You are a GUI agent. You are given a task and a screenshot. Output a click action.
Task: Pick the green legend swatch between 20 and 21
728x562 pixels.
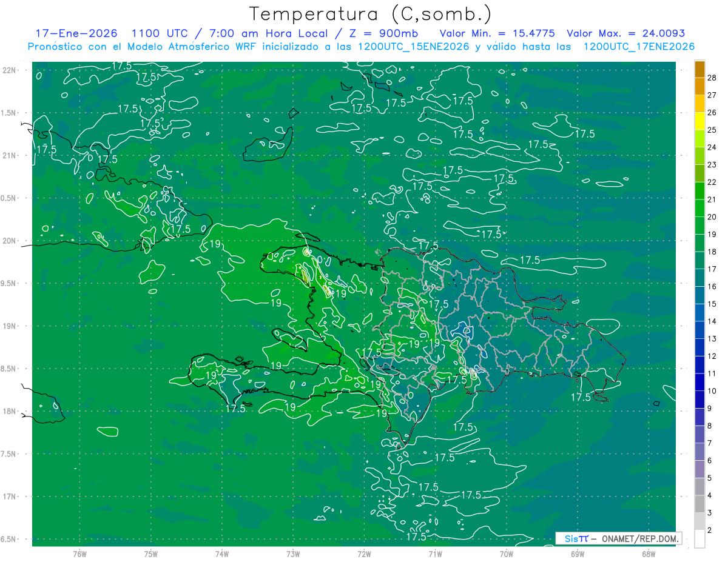pyautogui.click(x=699, y=208)
